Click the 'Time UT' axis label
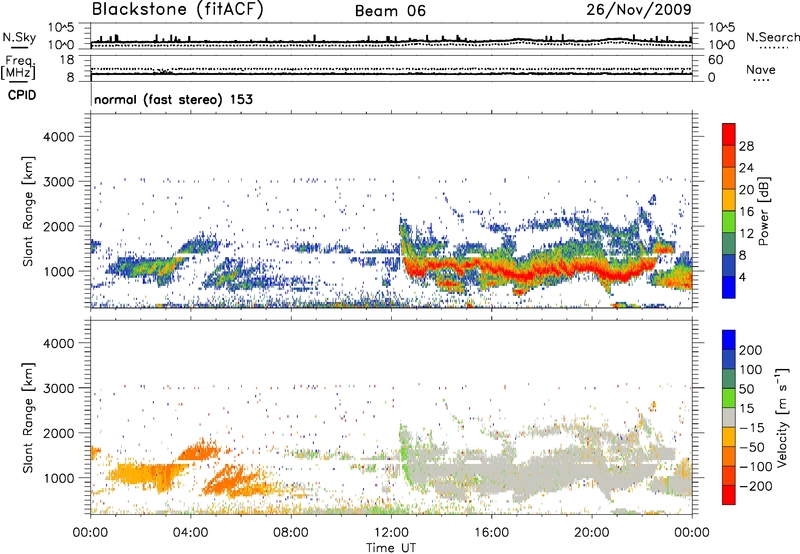Screen dimensions: 800x554 (x=391, y=548)
